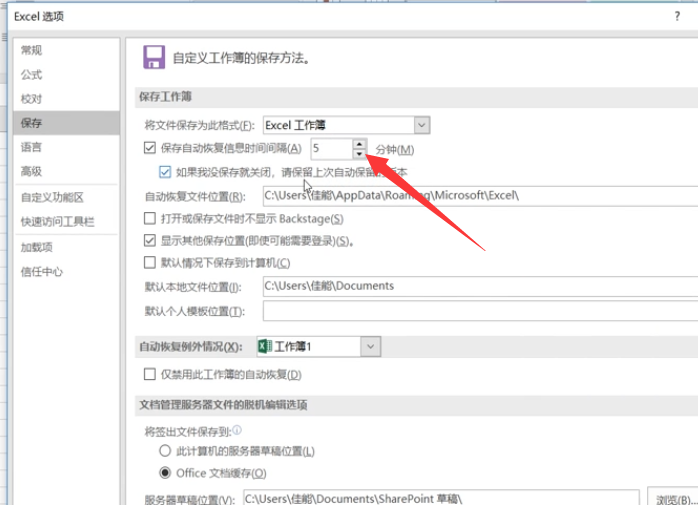
Task: Click the 服务器草稿位置 path field
Action: pos(442,498)
